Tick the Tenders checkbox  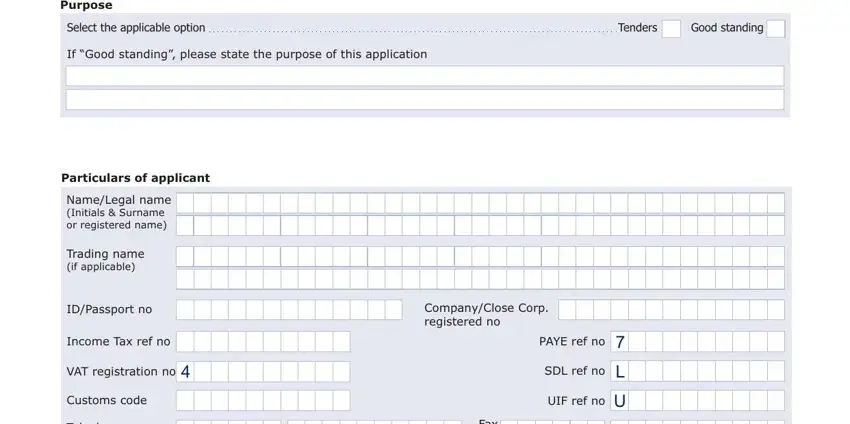pyautogui.click(x=671, y=29)
